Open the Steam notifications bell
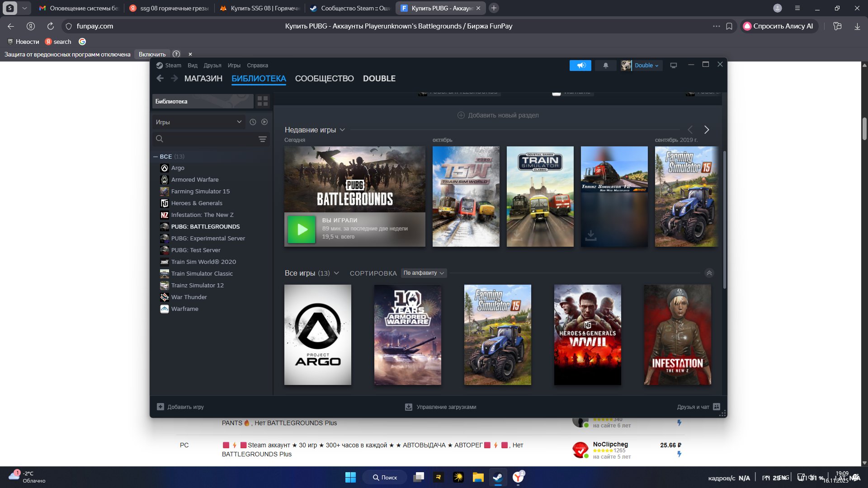 pos(605,66)
